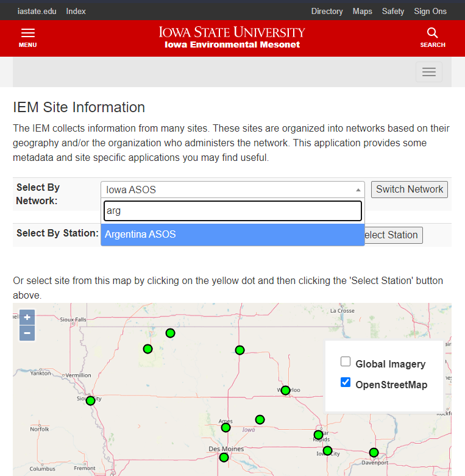Uncheck the OpenStreetMap layer checkbox
Screen dimensions: 465x476
[346, 382]
